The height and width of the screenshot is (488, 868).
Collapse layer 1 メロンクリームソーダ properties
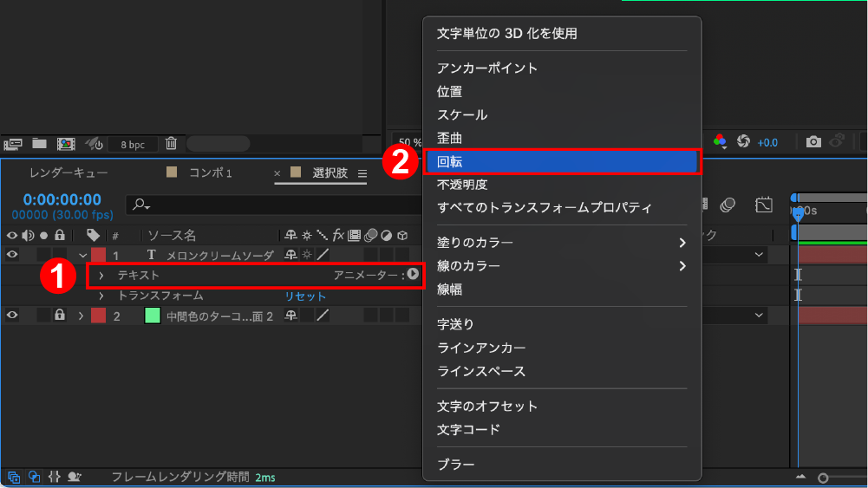point(83,256)
